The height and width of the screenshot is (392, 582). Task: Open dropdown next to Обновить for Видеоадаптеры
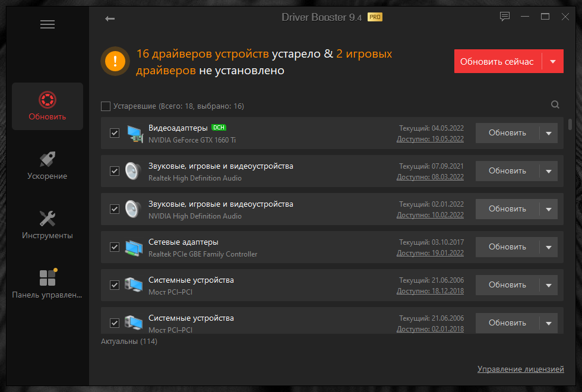click(549, 133)
